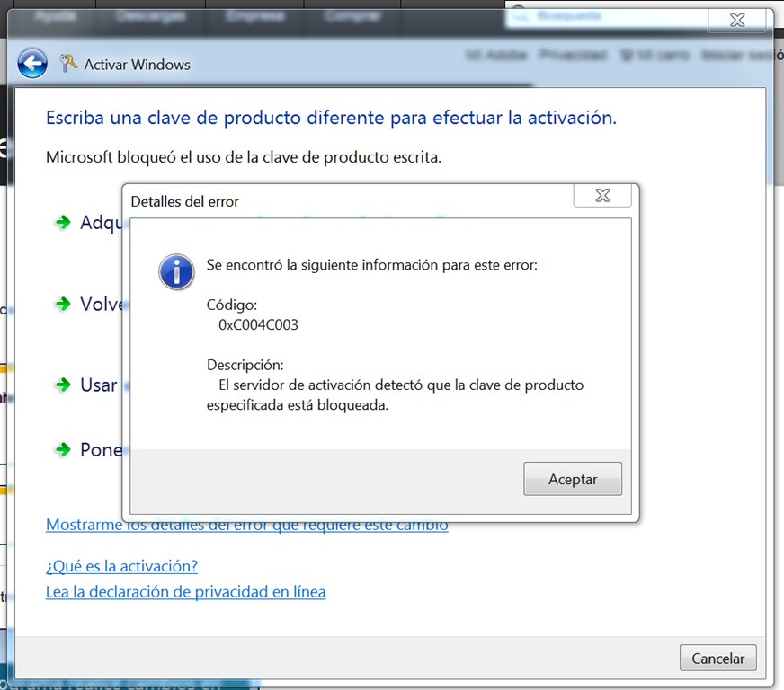Image resolution: width=784 pixels, height=690 pixels.
Task: Open 'Lea la declaración de privacidad en línea'
Action: tap(185, 592)
